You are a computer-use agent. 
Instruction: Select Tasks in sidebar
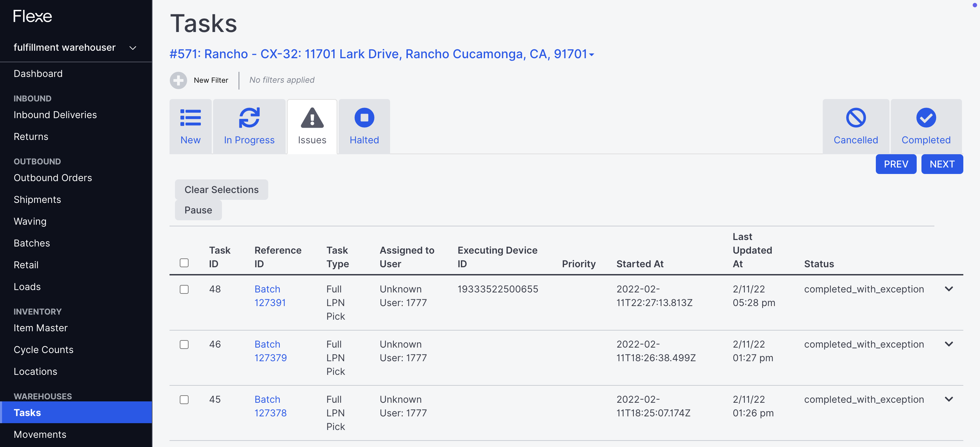[x=76, y=413]
